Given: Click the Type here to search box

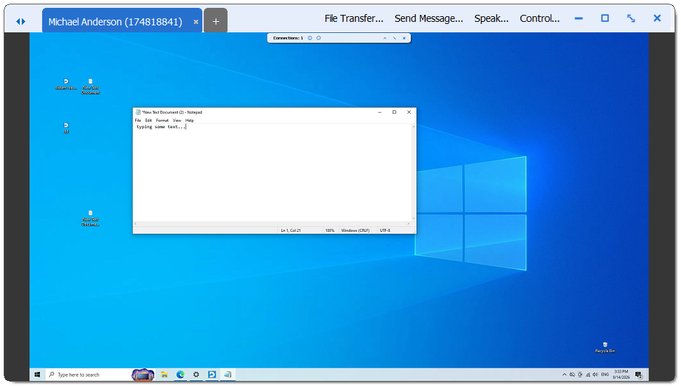Looking at the screenshot, I should click(x=89, y=374).
